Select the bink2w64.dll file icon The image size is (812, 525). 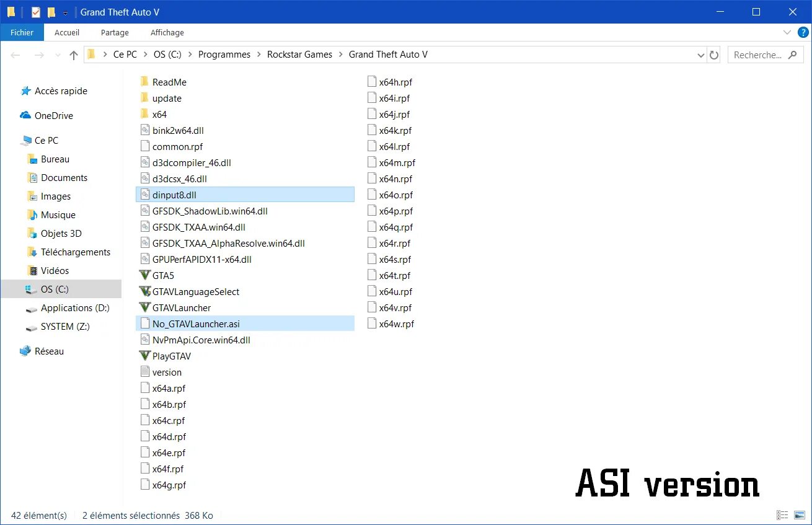pos(145,130)
